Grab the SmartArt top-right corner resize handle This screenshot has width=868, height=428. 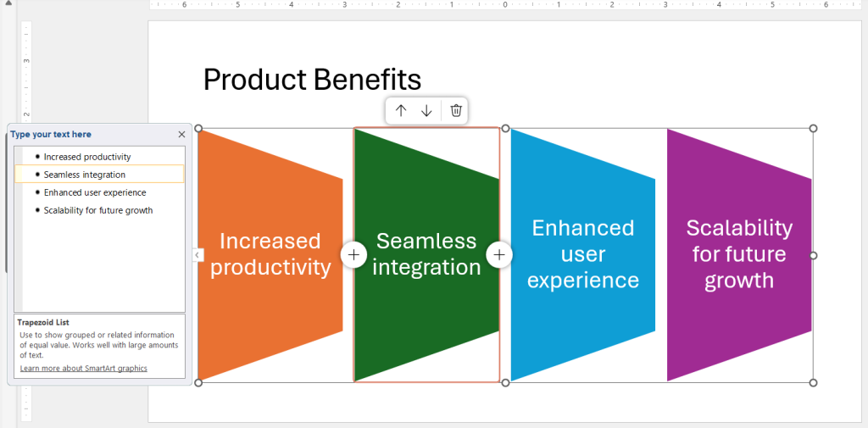[x=813, y=129]
